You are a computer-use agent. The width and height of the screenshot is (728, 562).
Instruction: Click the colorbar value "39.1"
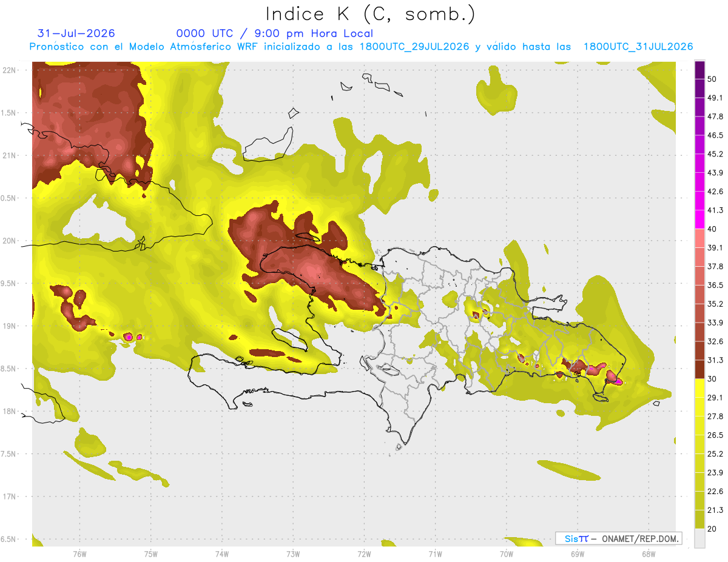[x=715, y=247]
